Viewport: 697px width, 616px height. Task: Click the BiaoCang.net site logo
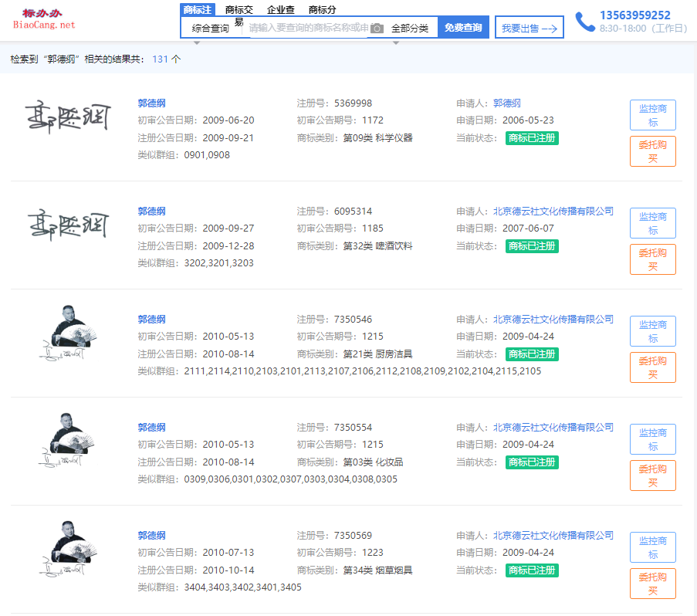tap(43, 19)
